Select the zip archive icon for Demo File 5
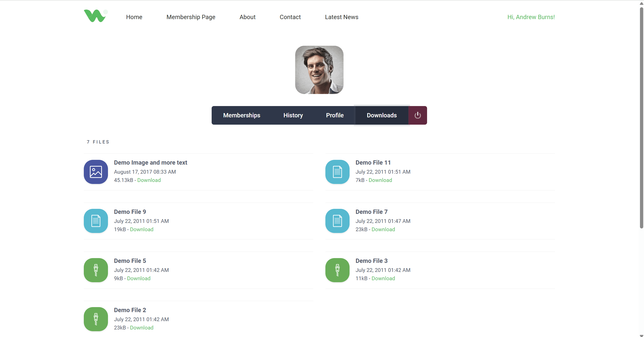The width and height of the screenshot is (644, 337). [96, 270]
